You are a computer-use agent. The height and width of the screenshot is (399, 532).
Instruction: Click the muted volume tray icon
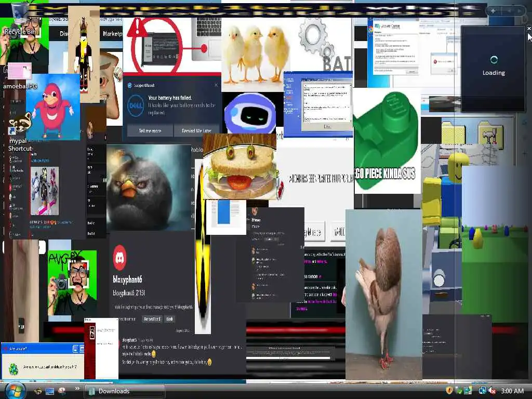(493, 391)
